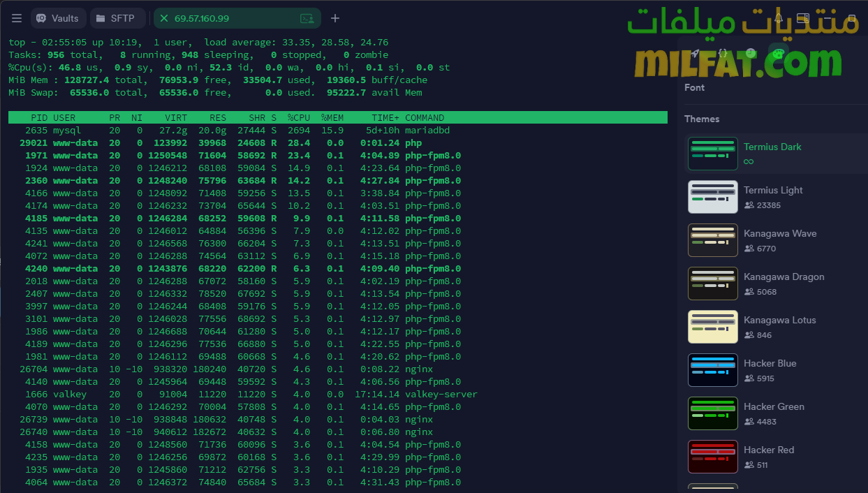Open the rocket quick-actions panel
The height and width of the screenshot is (493, 868).
coord(695,53)
